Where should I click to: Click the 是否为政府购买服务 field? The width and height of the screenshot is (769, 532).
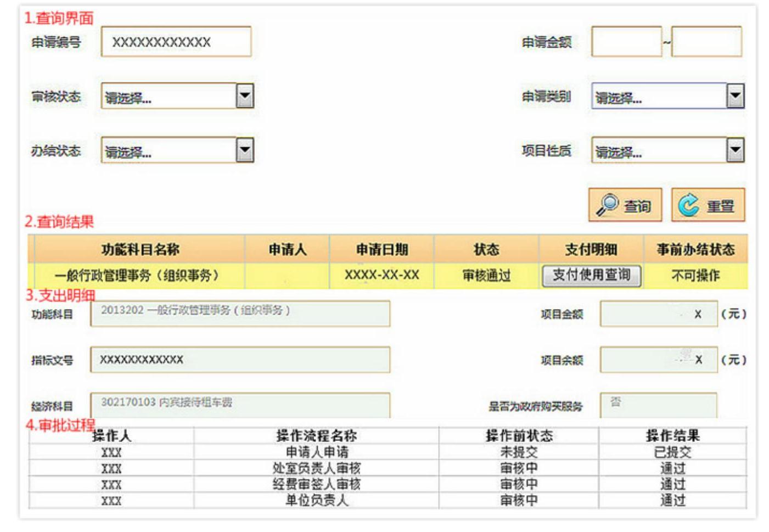click(x=659, y=405)
